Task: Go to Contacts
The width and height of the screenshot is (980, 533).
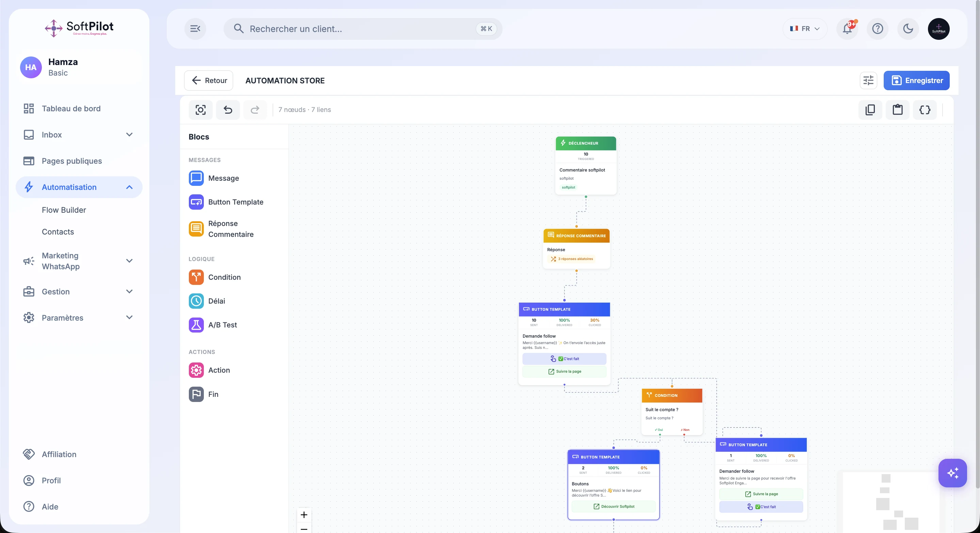Action: 58,232
